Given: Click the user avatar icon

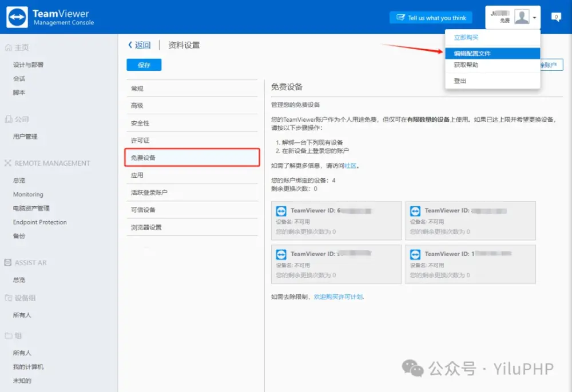Looking at the screenshot, I should [x=522, y=17].
